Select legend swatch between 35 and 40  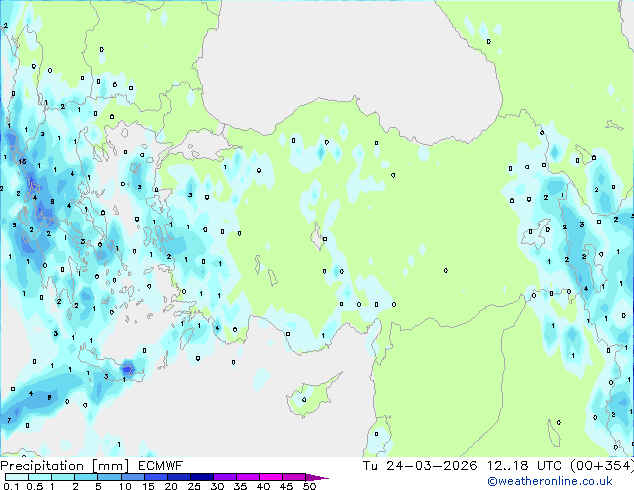[247, 477]
